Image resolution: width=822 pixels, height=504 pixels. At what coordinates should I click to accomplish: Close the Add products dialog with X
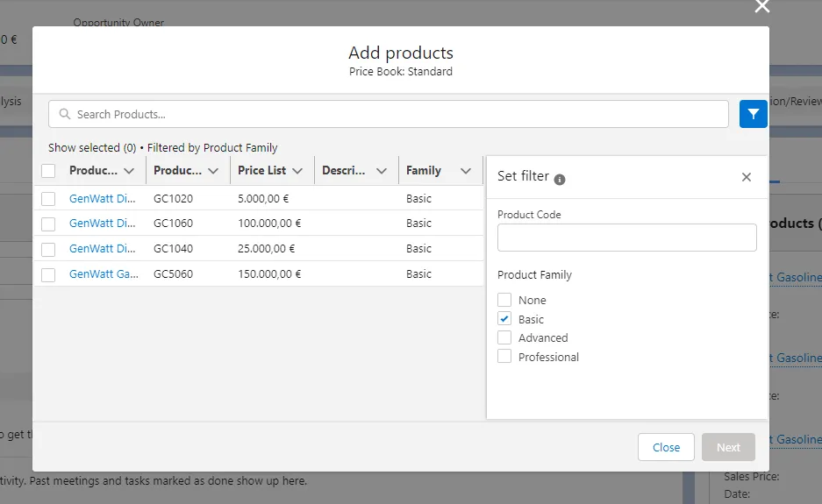pos(761,6)
